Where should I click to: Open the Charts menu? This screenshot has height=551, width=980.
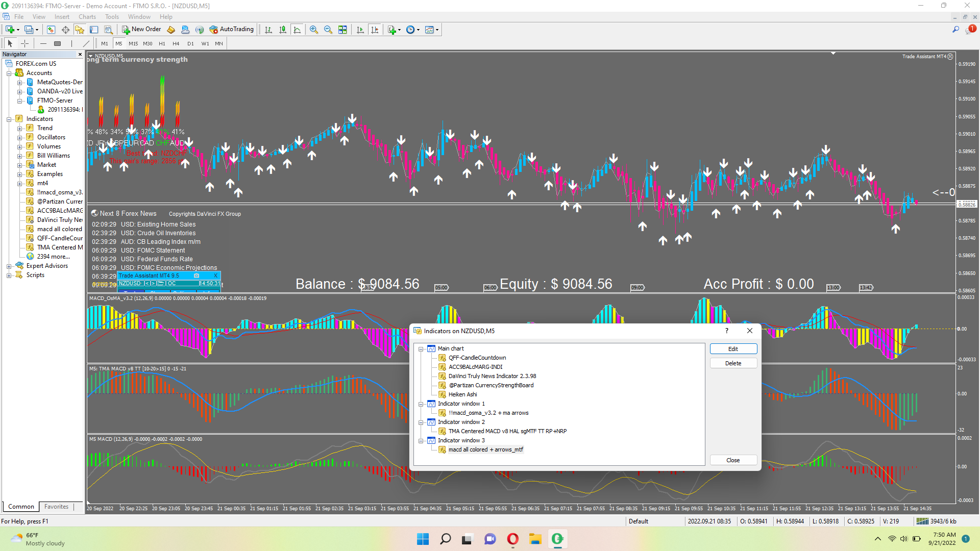(87, 16)
